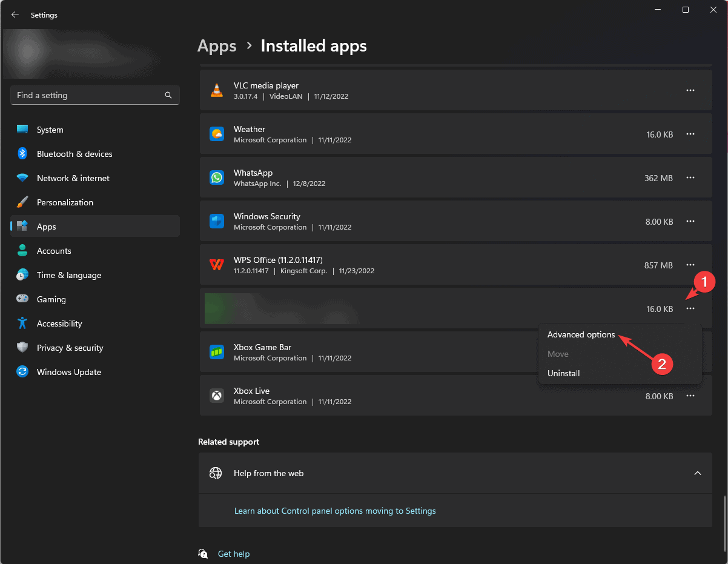Click the Windows Security shield icon
Image resolution: width=728 pixels, height=564 pixels.
pyautogui.click(x=216, y=221)
